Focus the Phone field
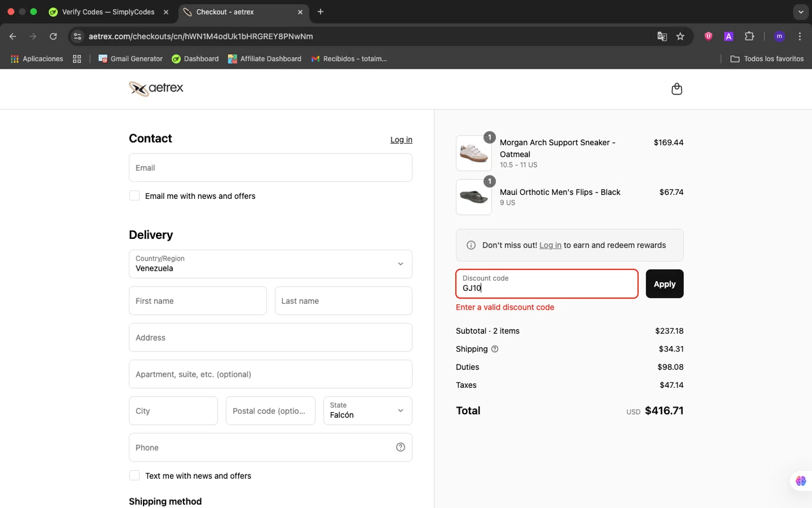Screen dimensions: 812x508 click(x=271, y=447)
